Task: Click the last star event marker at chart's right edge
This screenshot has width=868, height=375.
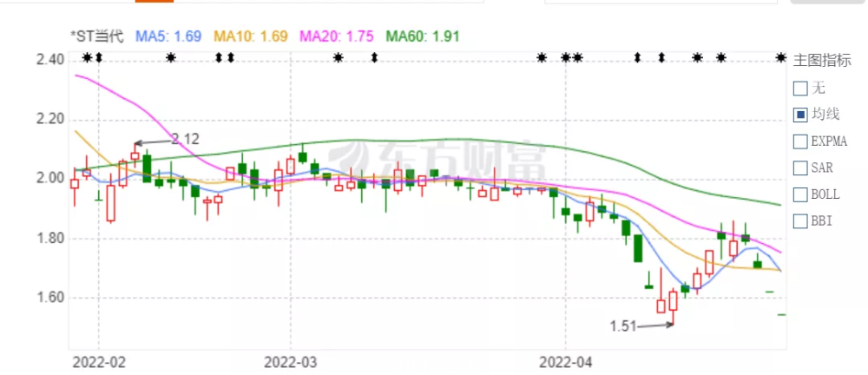Action: tap(780, 57)
